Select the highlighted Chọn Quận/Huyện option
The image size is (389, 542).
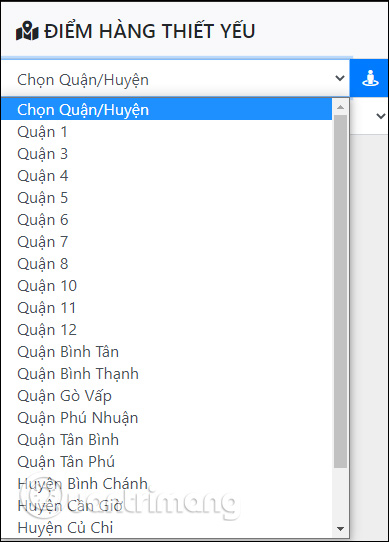click(167, 110)
